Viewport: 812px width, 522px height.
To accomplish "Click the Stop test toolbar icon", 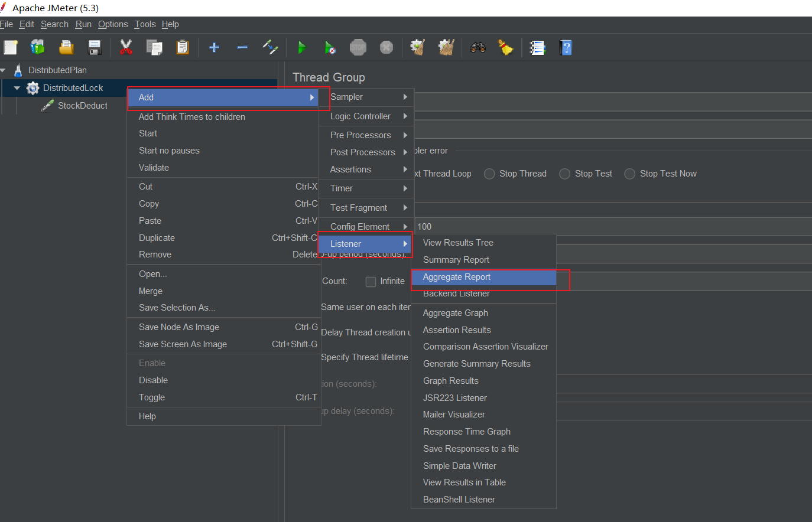I will click(x=358, y=47).
